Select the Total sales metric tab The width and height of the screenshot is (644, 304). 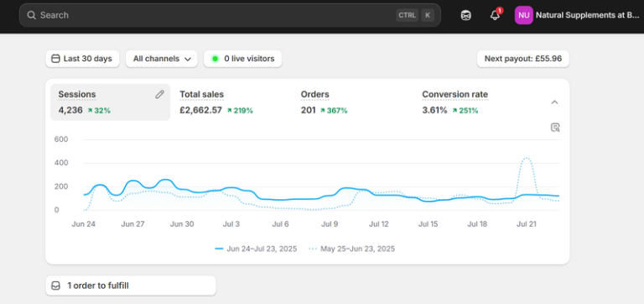tap(231, 102)
